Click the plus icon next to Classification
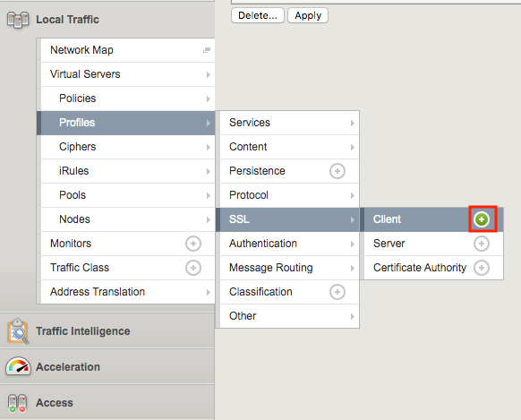 click(x=337, y=292)
